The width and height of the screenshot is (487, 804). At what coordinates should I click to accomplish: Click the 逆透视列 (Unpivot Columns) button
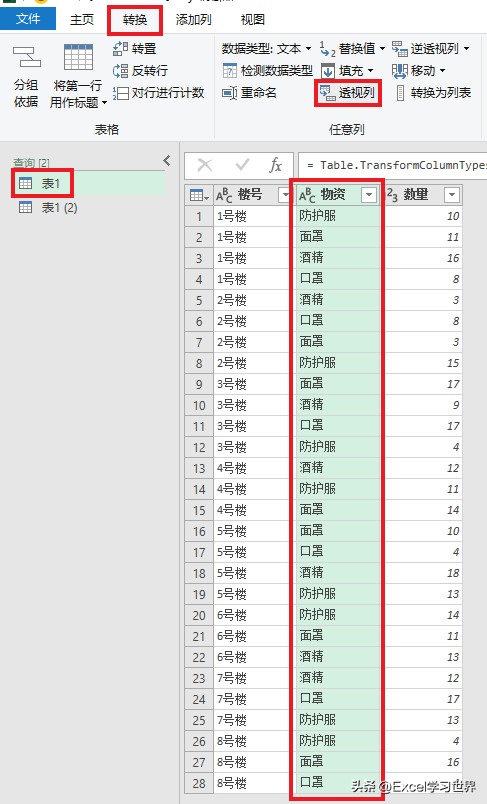click(431, 49)
